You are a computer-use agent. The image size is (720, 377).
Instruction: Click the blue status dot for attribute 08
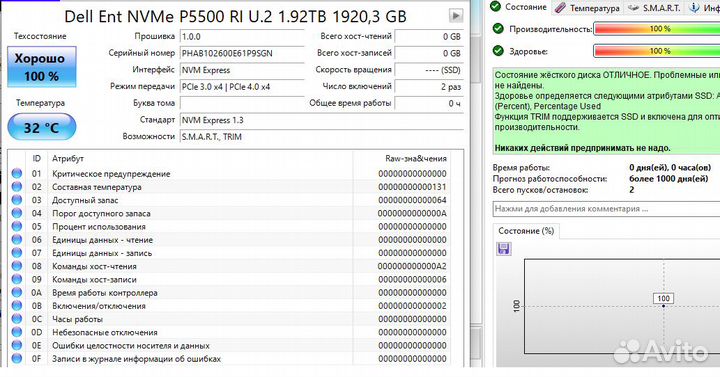pyautogui.click(x=17, y=266)
